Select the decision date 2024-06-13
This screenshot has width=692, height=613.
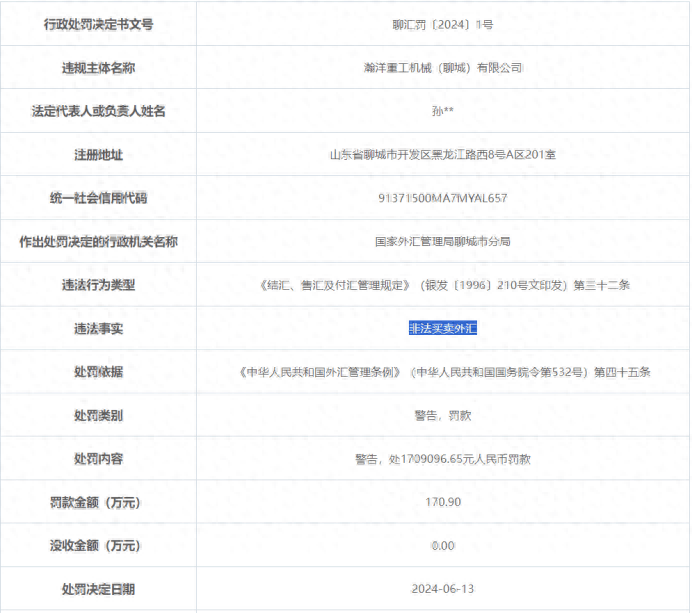click(x=443, y=589)
